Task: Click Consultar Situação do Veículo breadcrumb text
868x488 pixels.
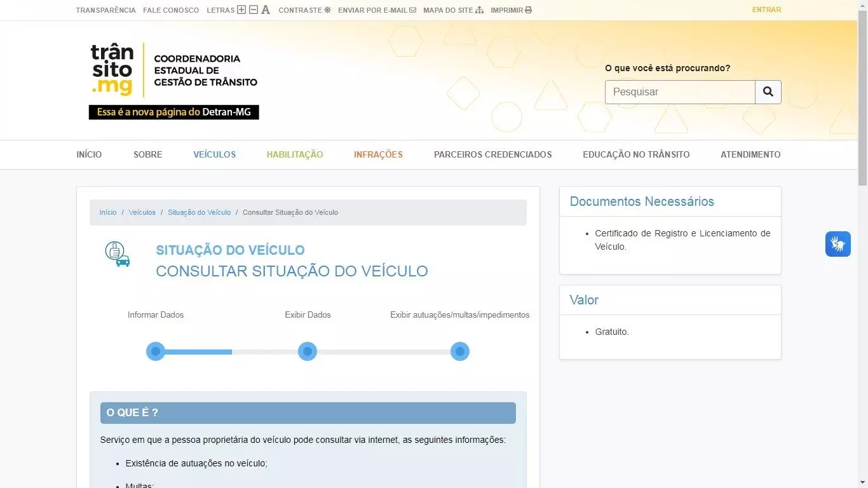Action: [290, 212]
